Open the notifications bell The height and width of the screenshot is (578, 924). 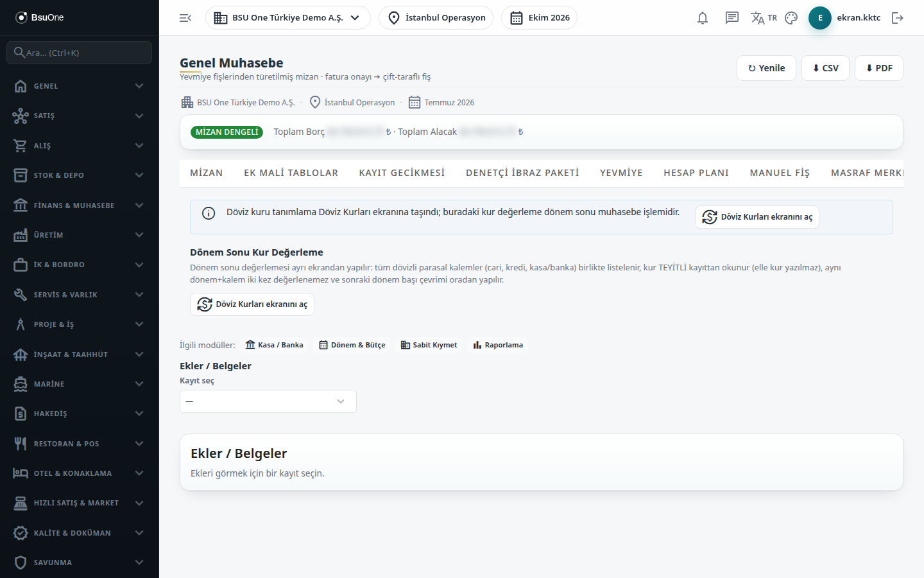tap(703, 18)
